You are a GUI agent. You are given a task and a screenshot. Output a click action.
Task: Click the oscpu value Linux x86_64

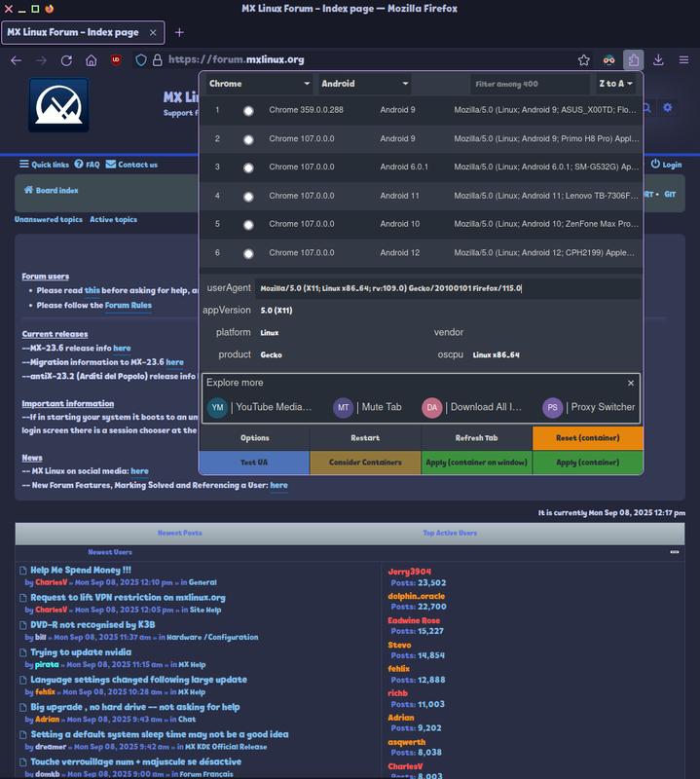click(x=496, y=355)
